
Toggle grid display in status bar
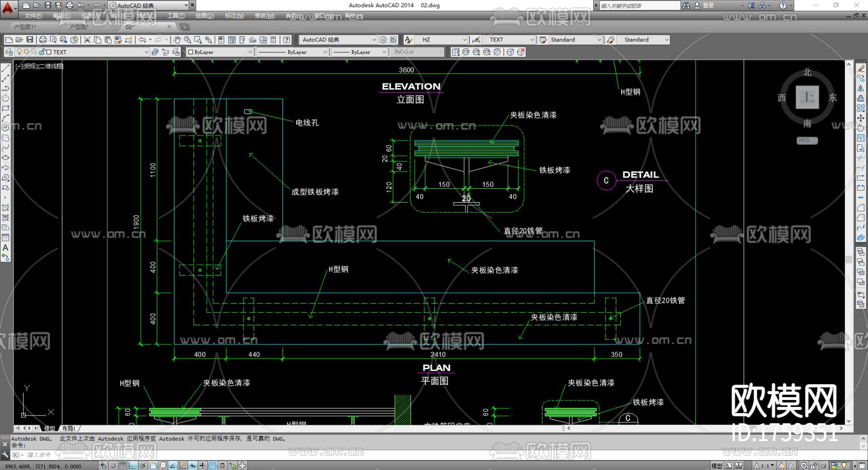(x=123, y=466)
